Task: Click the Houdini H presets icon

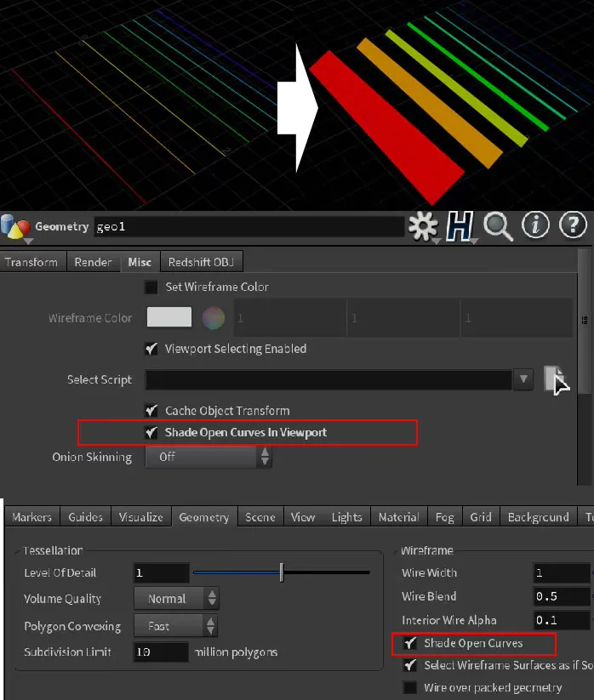Action: click(x=460, y=226)
